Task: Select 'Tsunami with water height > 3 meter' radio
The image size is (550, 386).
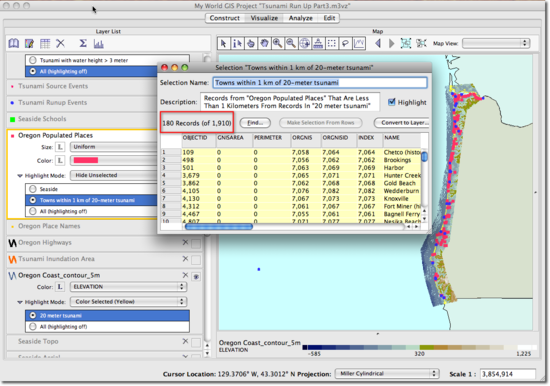Action: 33,60
